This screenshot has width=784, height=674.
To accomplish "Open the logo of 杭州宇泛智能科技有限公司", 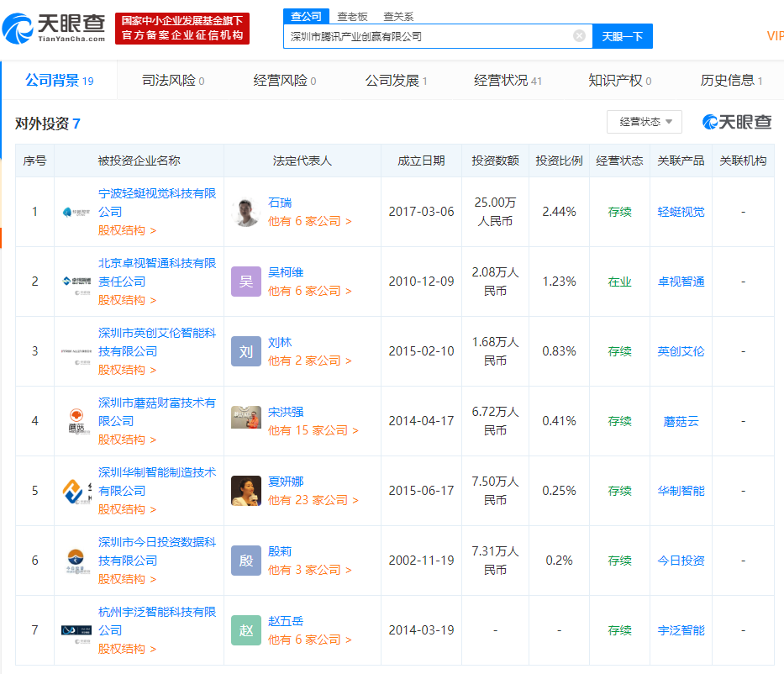I will (x=76, y=630).
